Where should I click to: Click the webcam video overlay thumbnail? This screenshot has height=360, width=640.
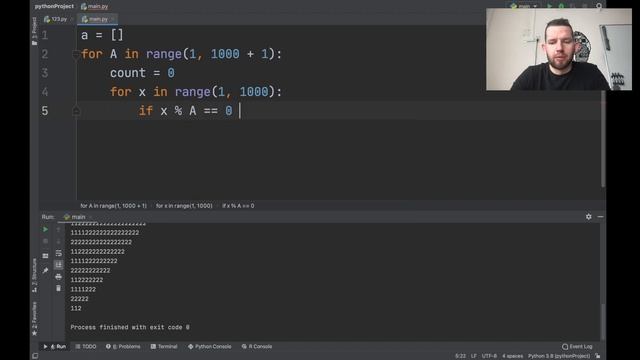pyautogui.click(x=559, y=49)
